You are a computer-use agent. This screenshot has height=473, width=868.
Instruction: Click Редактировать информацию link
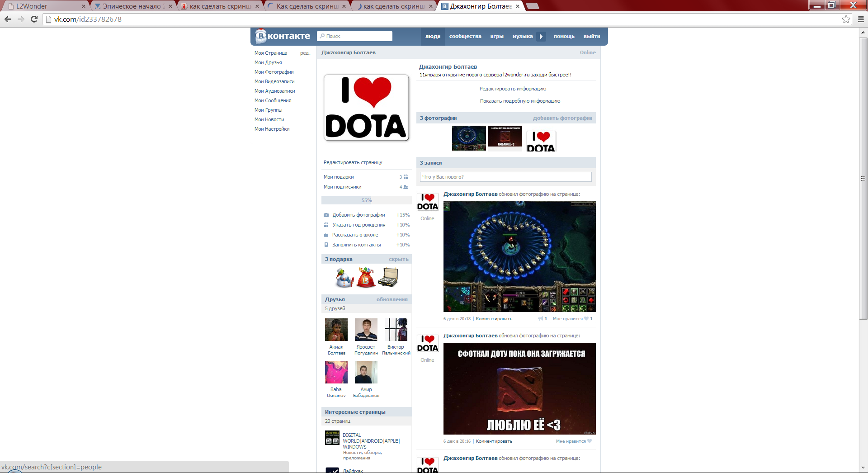coord(513,89)
